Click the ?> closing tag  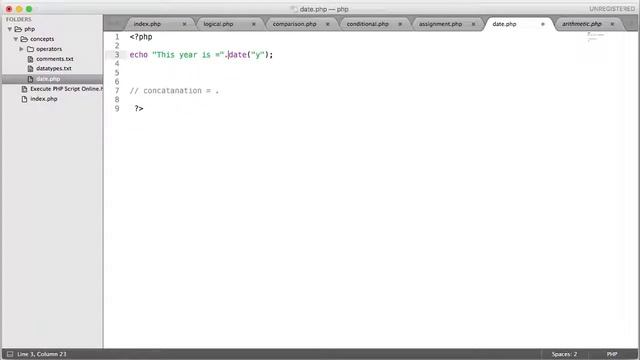tap(139, 109)
